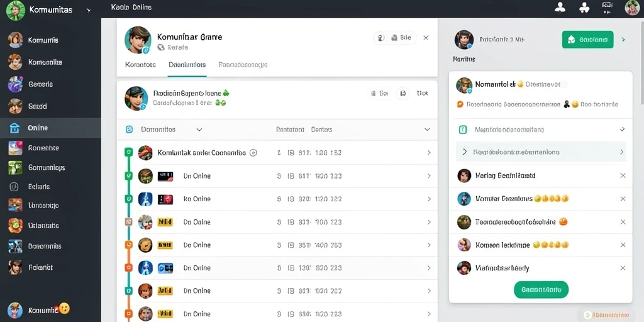Expand chevron on the Rantatant Dontars header
644x322 pixels.
427,130
